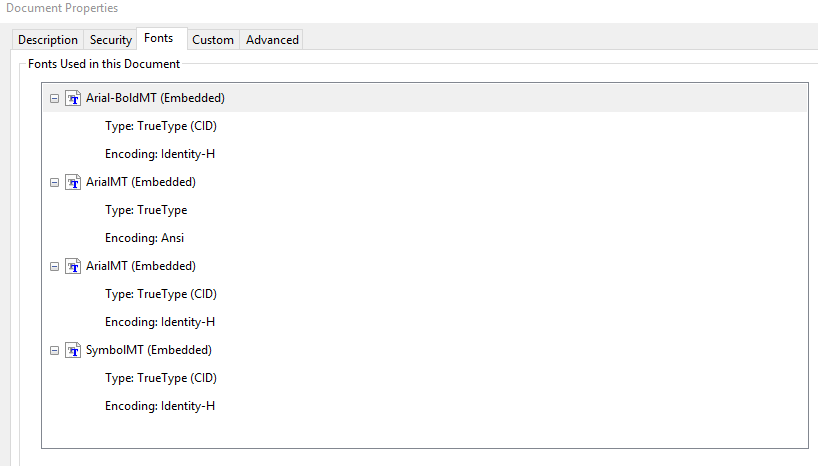Select the Arial-BoldMT (Embedded) label
Viewport: 818px width, 466px height.
pos(155,98)
